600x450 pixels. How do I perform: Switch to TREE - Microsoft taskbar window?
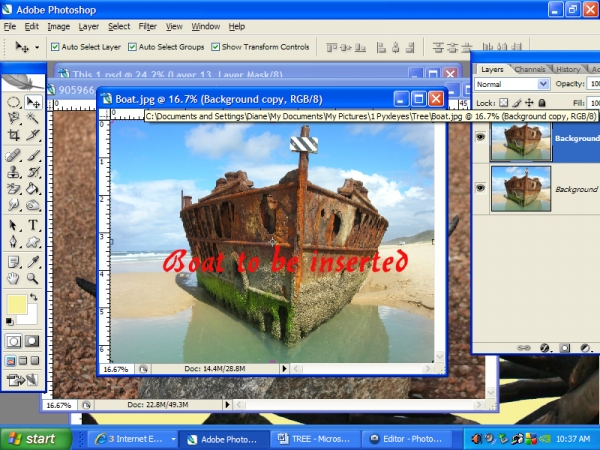click(315, 439)
